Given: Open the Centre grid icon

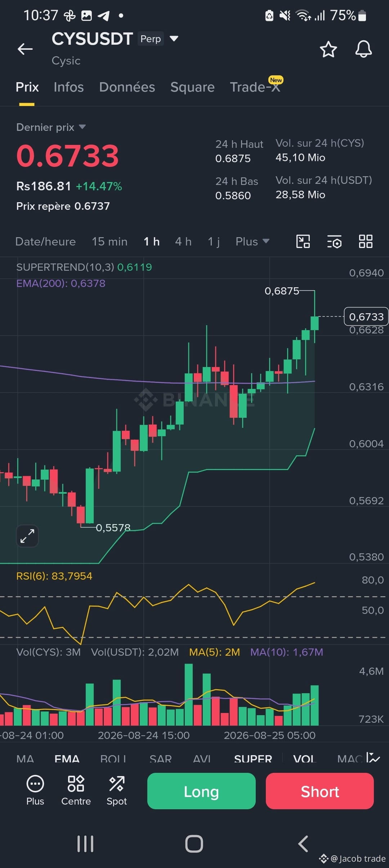Looking at the screenshot, I should coord(76,790).
